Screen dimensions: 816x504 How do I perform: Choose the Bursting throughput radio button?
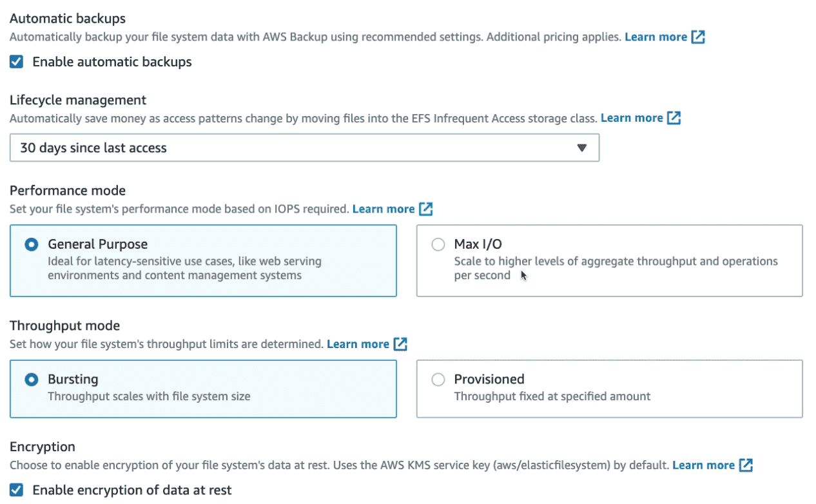point(31,380)
